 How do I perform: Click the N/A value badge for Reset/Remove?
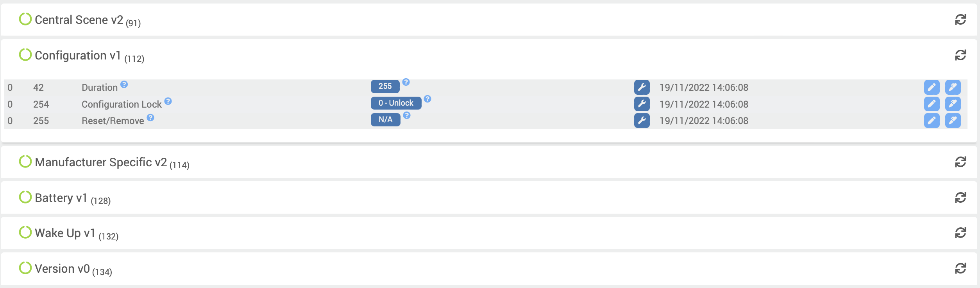385,120
